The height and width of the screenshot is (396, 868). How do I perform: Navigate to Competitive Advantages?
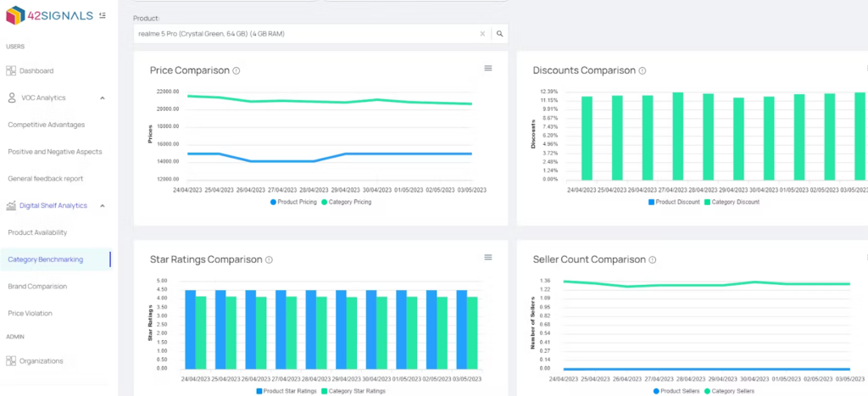point(47,125)
